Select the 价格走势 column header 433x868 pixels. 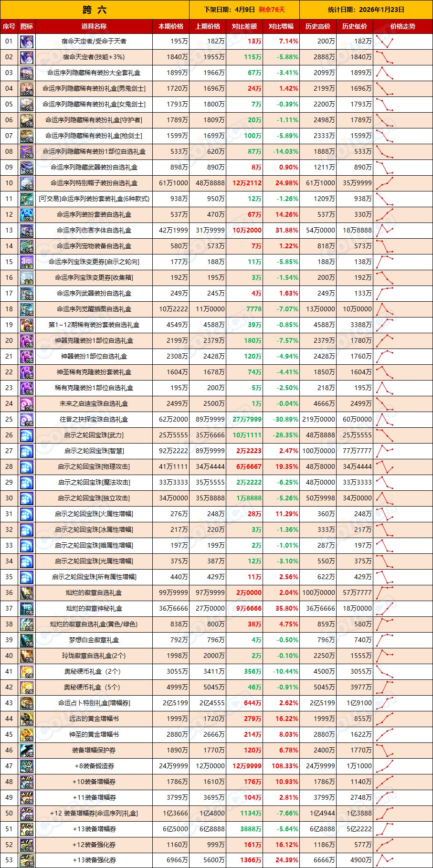(x=402, y=27)
